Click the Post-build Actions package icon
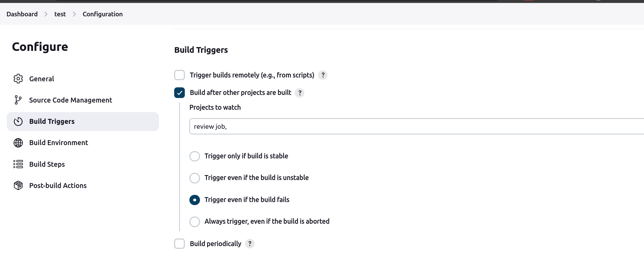Screen dimensions: 644x256 (x=18, y=185)
